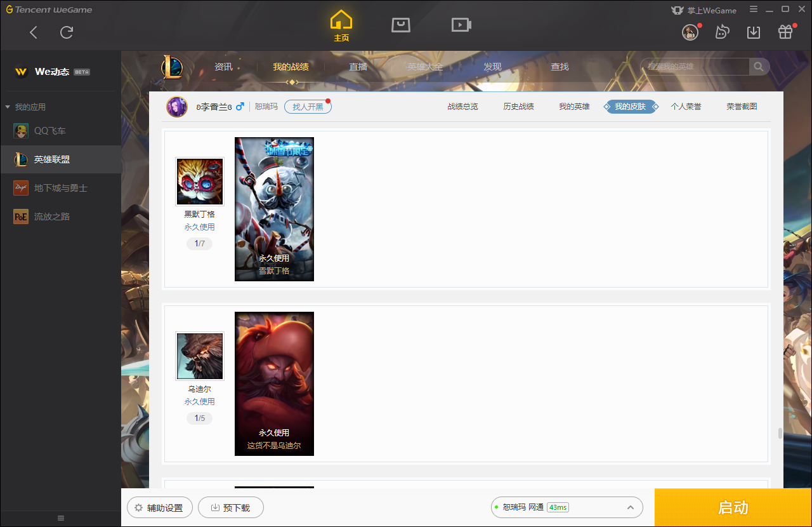The image size is (812, 527).
Task: Click the search magnifier button
Action: click(759, 67)
